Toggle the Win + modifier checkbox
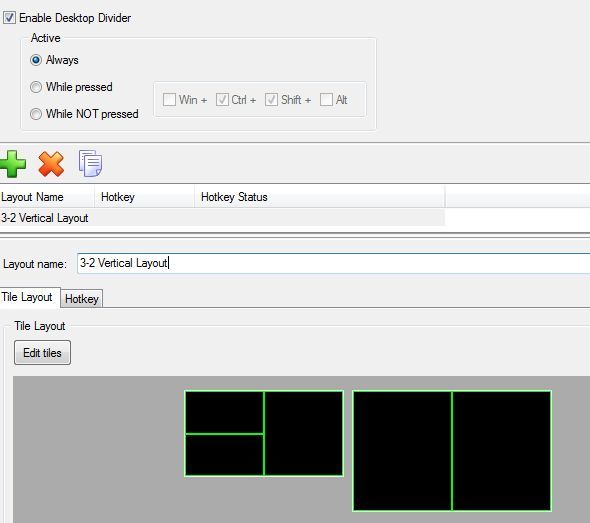Viewport: 590px width, 523px height. (x=169, y=100)
